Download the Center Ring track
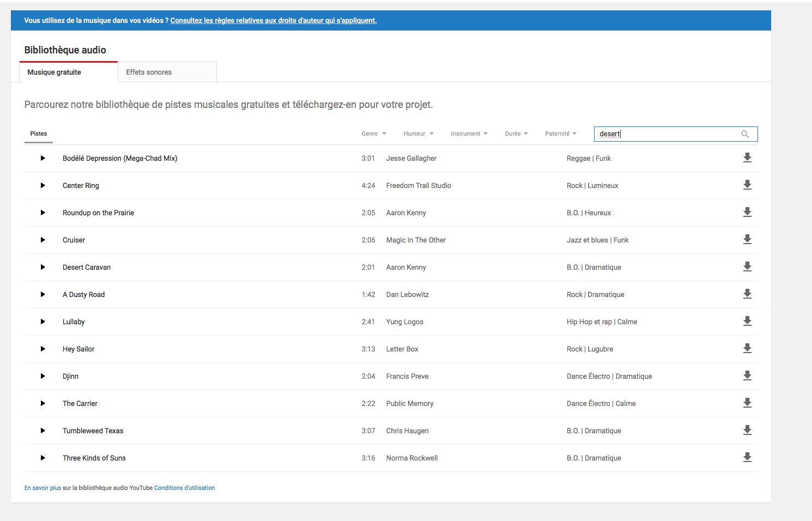 pos(747,185)
